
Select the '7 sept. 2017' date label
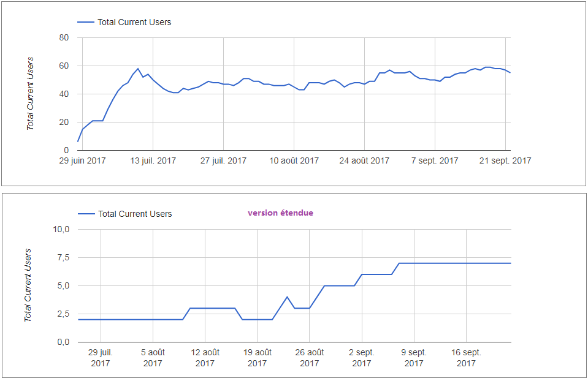pyautogui.click(x=435, y=161)
